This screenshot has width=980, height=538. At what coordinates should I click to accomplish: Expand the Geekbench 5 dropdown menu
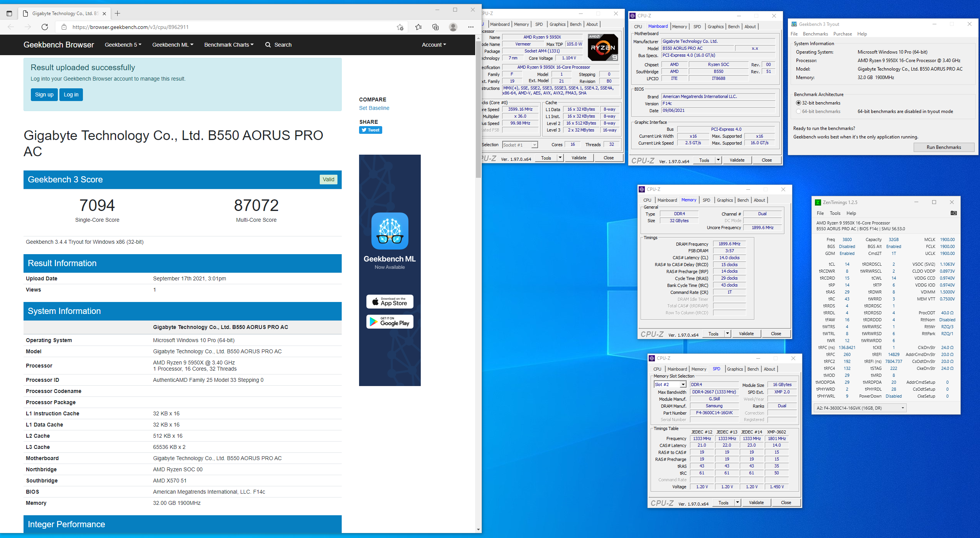(123, 45)
